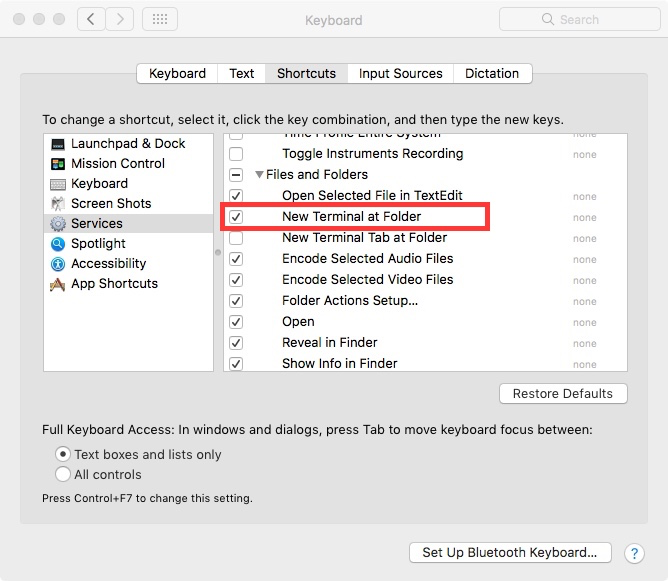Click shortcut 'none' for Toggle Instruments Recording

584,155
